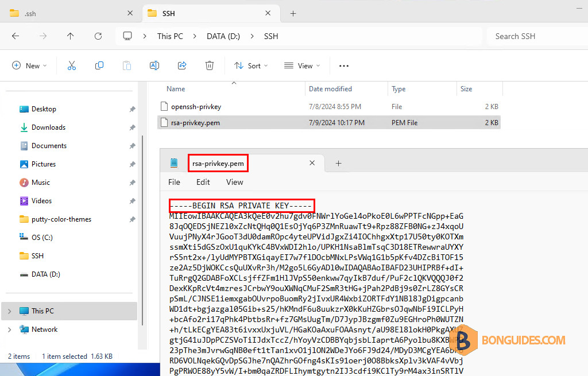Open Downloads in navigation pane

(48, 127)
